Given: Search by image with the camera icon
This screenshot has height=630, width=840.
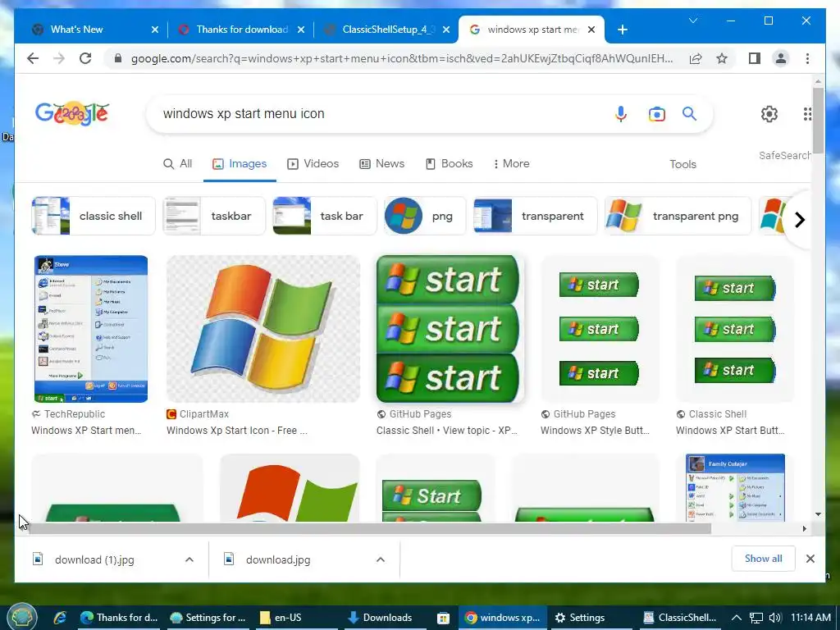Looking at the screenshot, I should 657,113.
